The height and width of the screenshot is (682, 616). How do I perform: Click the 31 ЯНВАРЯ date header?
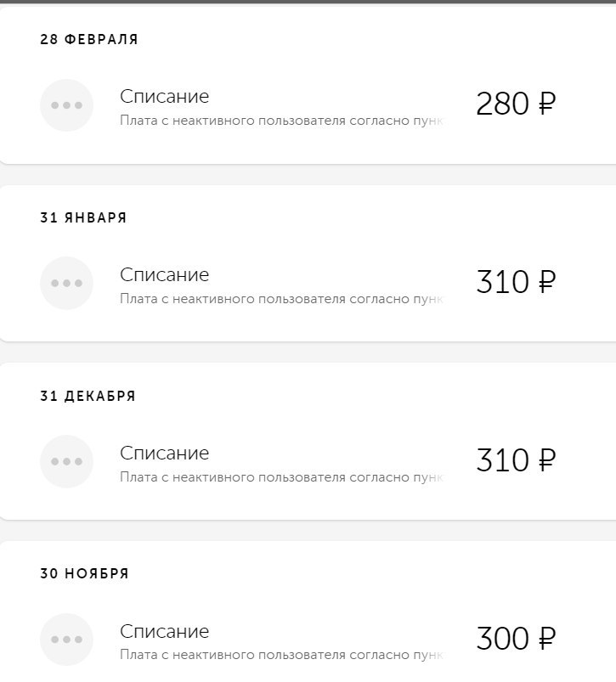[x=83, y=217]
